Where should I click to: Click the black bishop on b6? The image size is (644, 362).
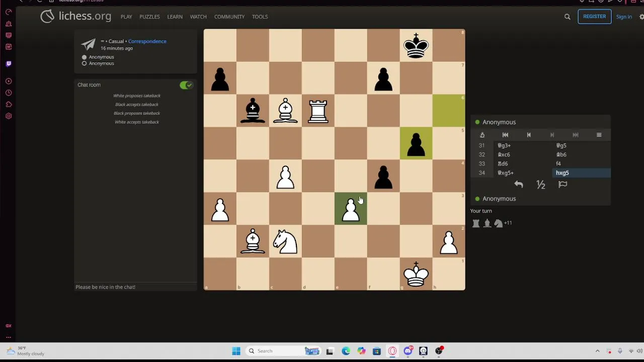[x=253, y=111]
